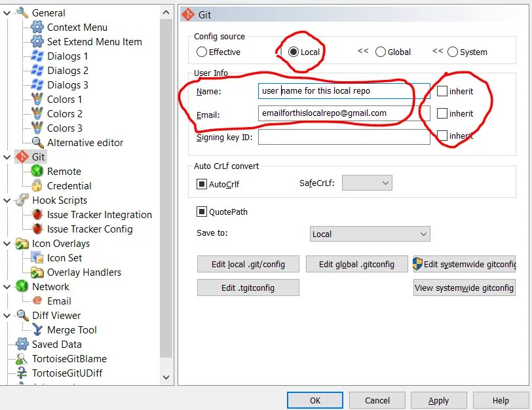Collapse the Hook Scripts tree node
This screenshot has height=410, width=532.
(x=7, y=200)
